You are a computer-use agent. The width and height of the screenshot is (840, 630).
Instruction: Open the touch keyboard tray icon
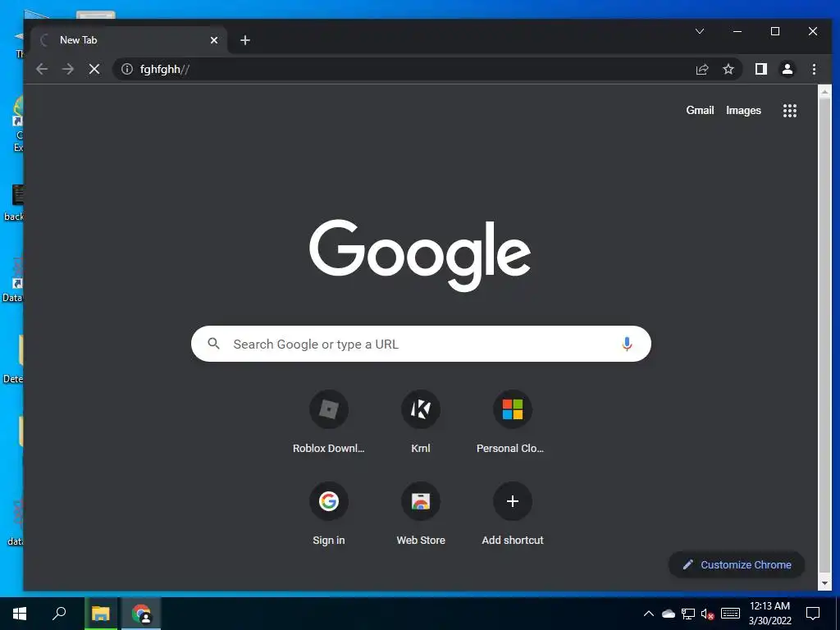tap(730, 614)
